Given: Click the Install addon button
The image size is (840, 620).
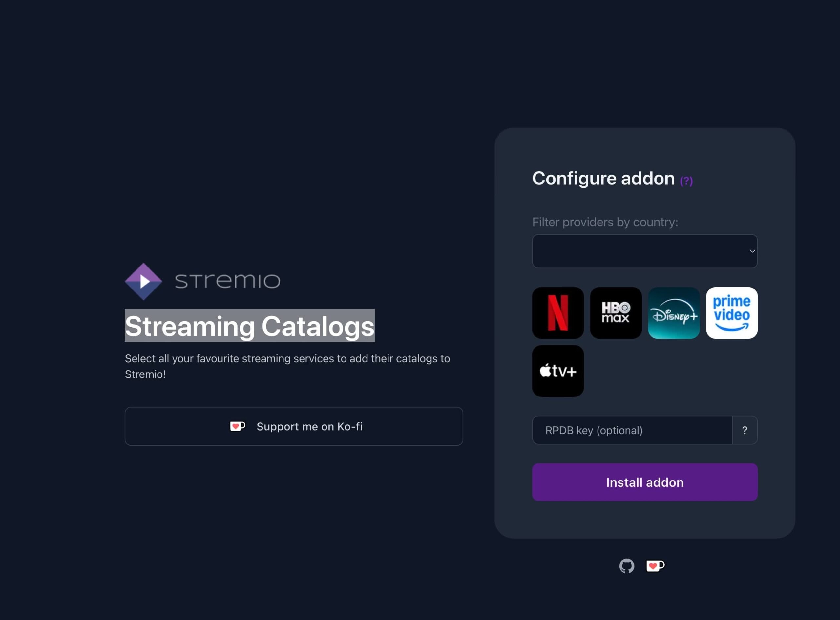Looking at the screenshot, I should 645,482.
